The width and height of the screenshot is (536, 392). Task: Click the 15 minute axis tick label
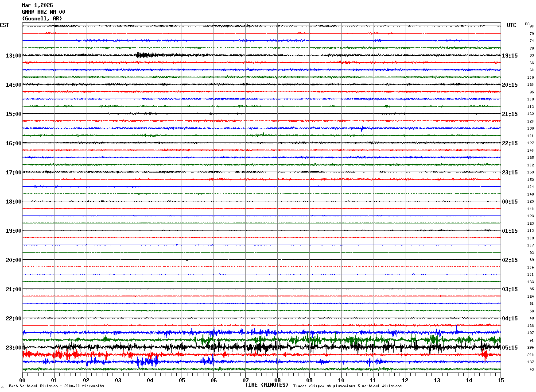tap(501, 380)
